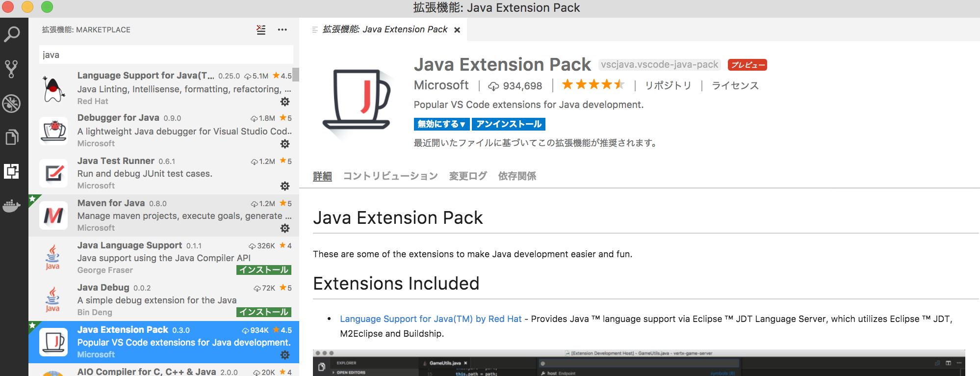The width and height of the screenshot is (980, 376).
Task: Click the Java Test Runner title text
Action: pos(116,161)
